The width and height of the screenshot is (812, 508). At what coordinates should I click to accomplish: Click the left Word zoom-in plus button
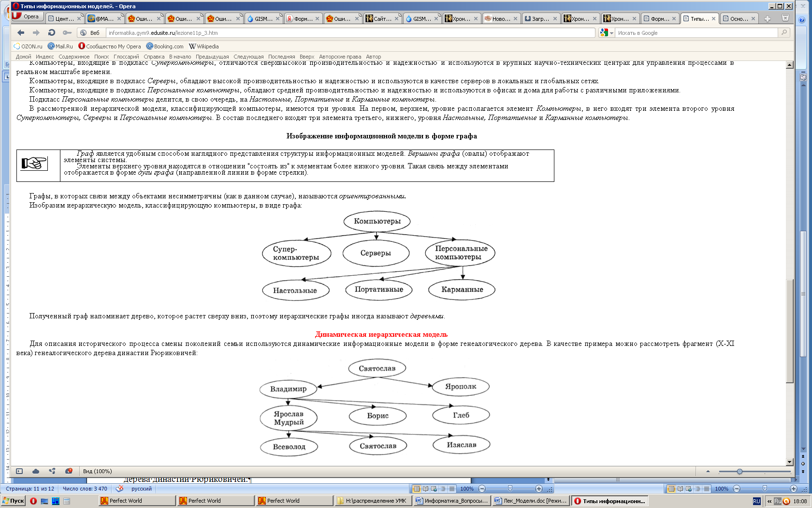coord(539,489)
